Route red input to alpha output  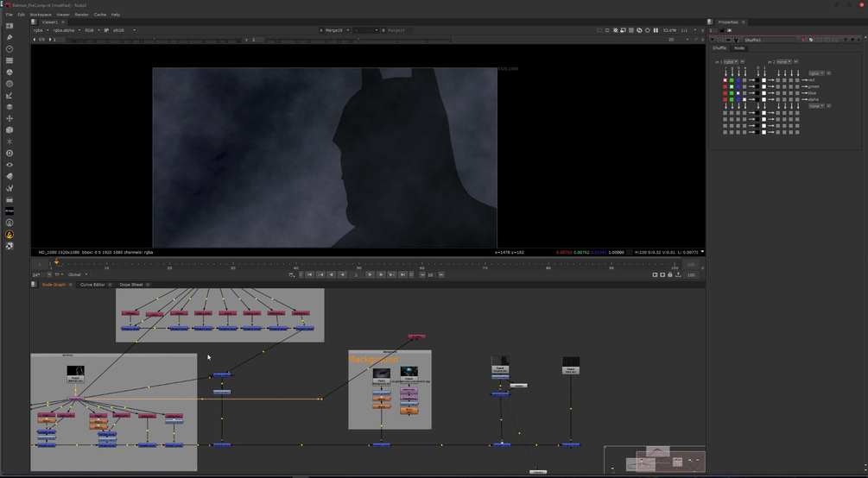(725, 99)
